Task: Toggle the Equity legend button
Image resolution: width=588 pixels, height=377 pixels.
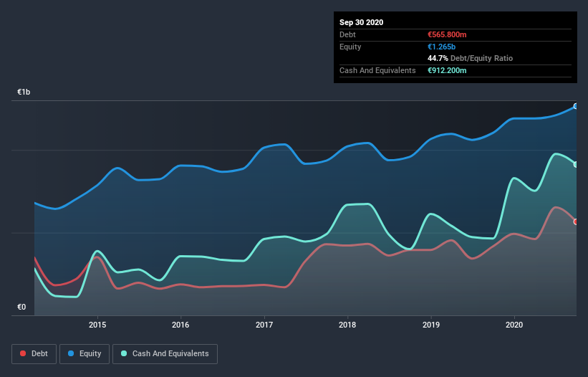Action: tap(85, 354)
